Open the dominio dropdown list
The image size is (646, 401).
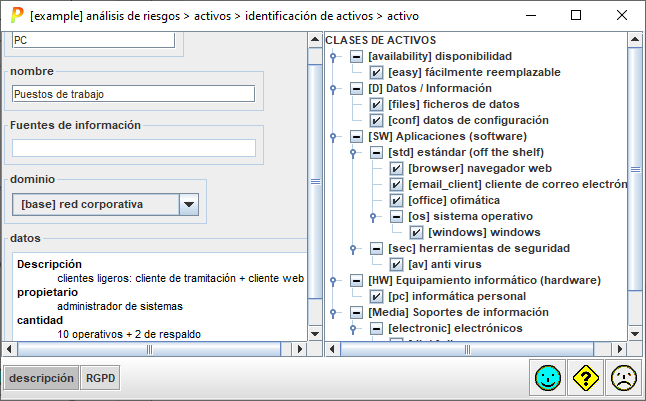[x=189, y=204]
